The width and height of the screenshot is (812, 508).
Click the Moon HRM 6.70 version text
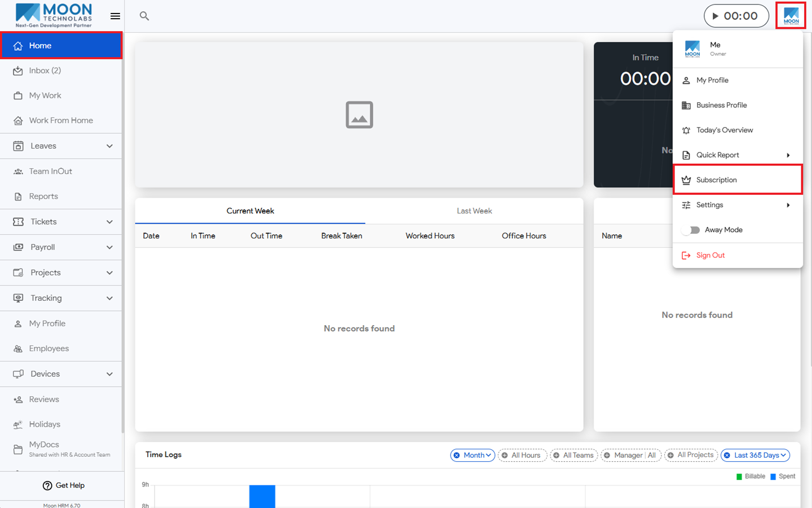pyautogui.click(x=62, y=505)
